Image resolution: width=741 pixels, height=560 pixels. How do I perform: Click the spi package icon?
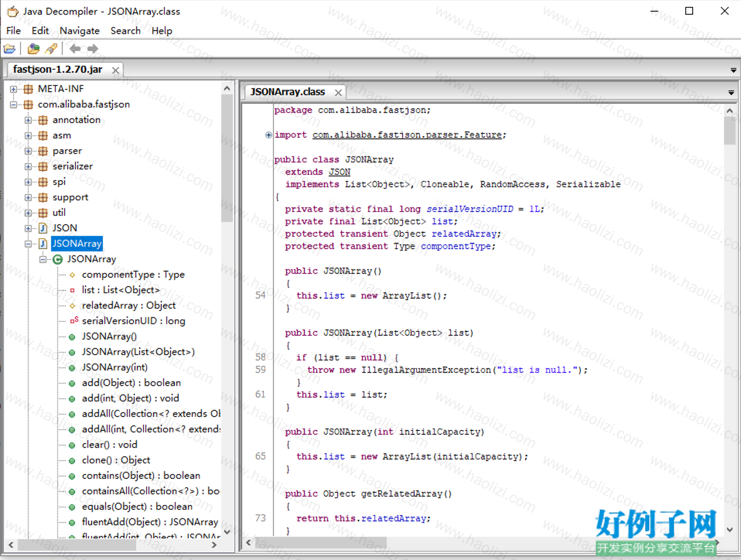(x=43, y=182)
